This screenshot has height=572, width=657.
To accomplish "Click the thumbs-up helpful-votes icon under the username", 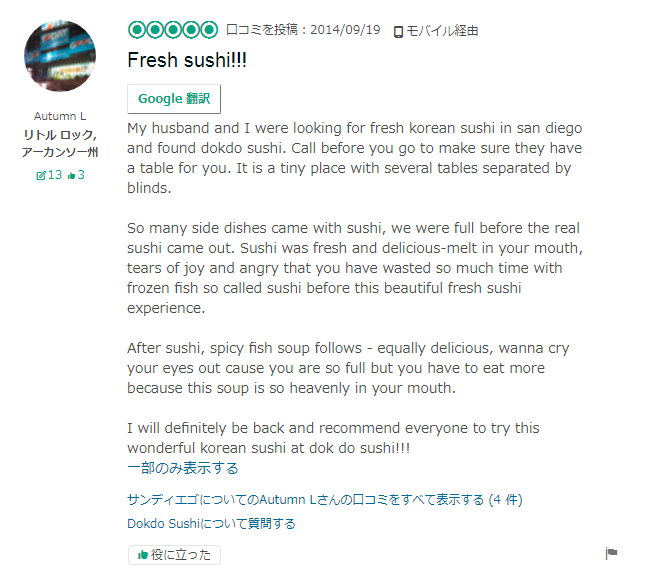I will coord(71,175).
